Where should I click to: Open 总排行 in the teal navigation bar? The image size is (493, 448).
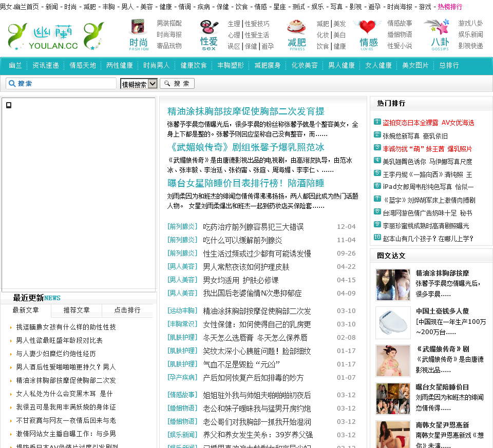pyautogui.click(x=449, y=66)
